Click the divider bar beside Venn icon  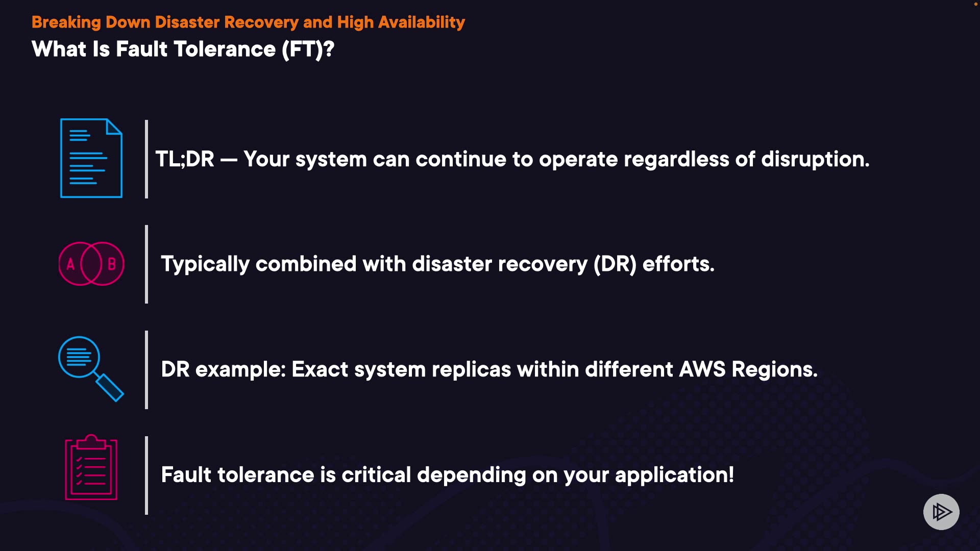(x=146, y=264)
